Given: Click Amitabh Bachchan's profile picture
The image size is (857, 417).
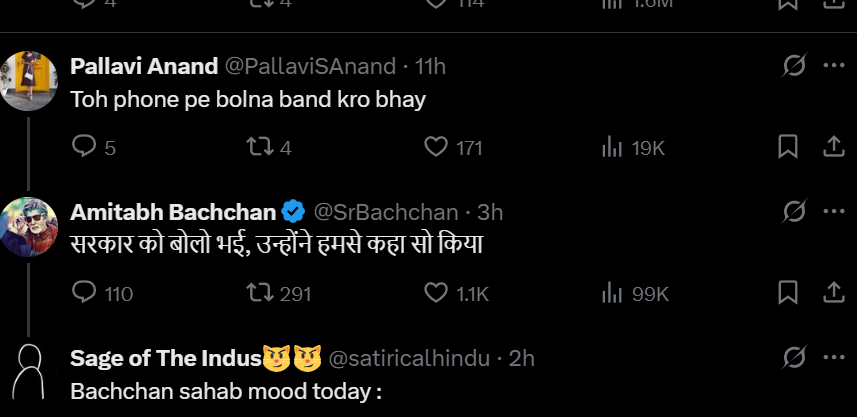Looking at the screenshot, I should 28,226.
